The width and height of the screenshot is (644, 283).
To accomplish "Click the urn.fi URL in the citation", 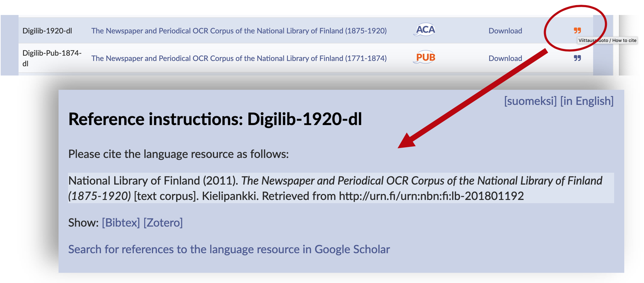I will [431, 196].
